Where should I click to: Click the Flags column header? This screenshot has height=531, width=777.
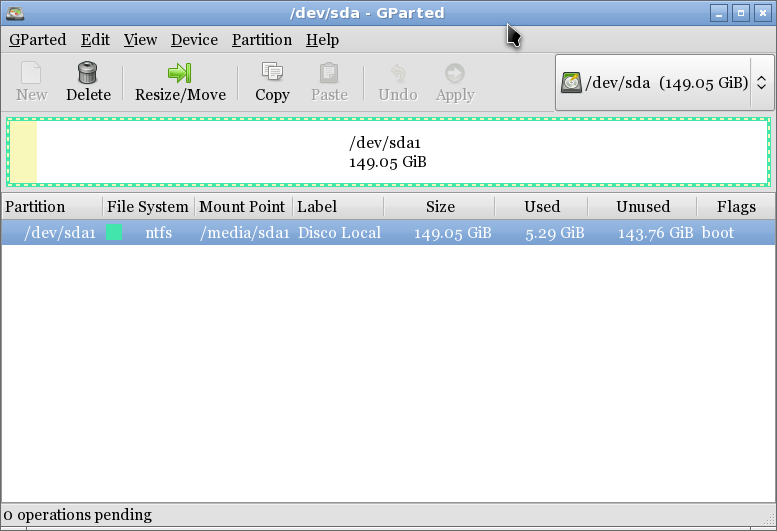tap(736, 207)
